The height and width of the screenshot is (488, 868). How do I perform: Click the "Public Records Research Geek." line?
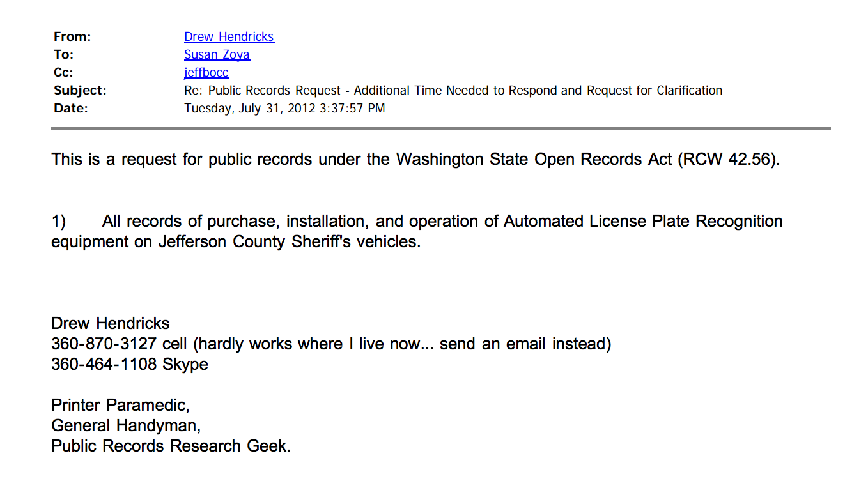click(171, 446)
